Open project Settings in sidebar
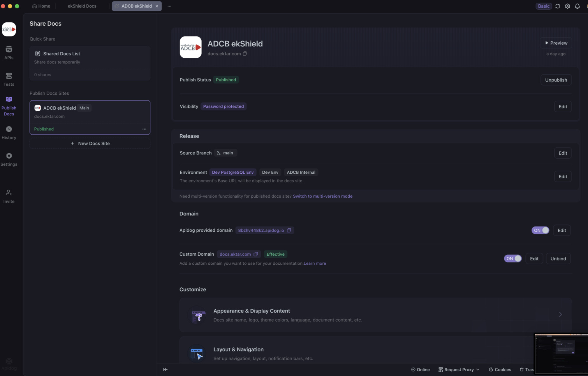 (x=9, y=159)
